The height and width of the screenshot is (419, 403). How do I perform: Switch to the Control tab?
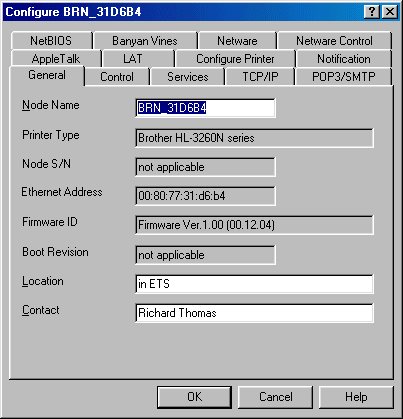[117, 77]
